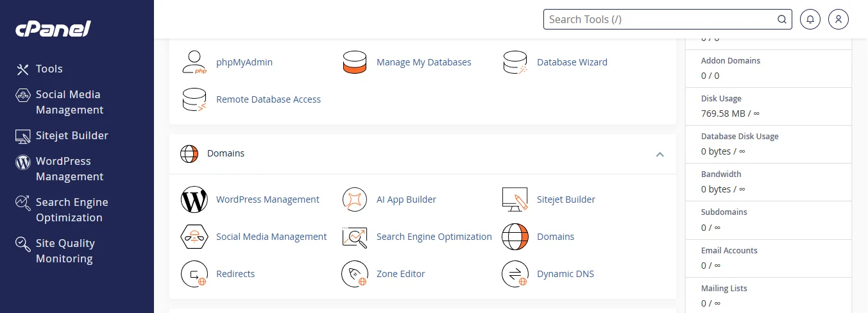Click the Domains tool globe icon
The image size is (868, 313).
point(515,237)
